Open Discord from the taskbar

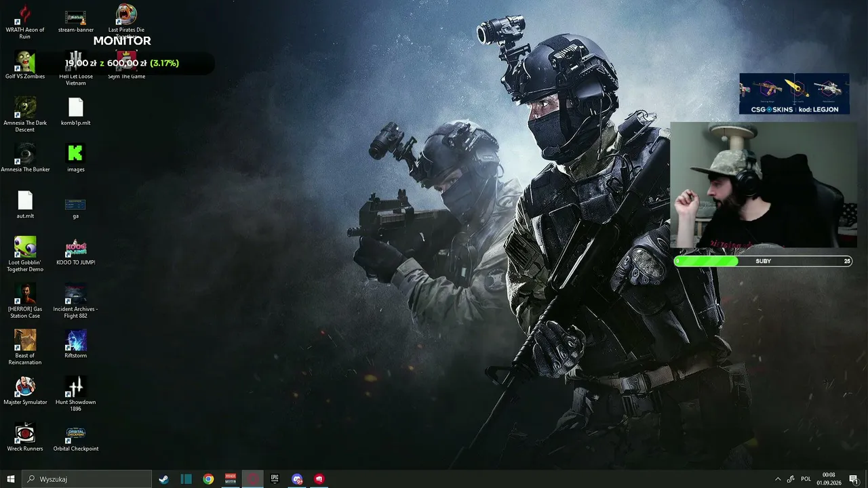coord(297,479)
